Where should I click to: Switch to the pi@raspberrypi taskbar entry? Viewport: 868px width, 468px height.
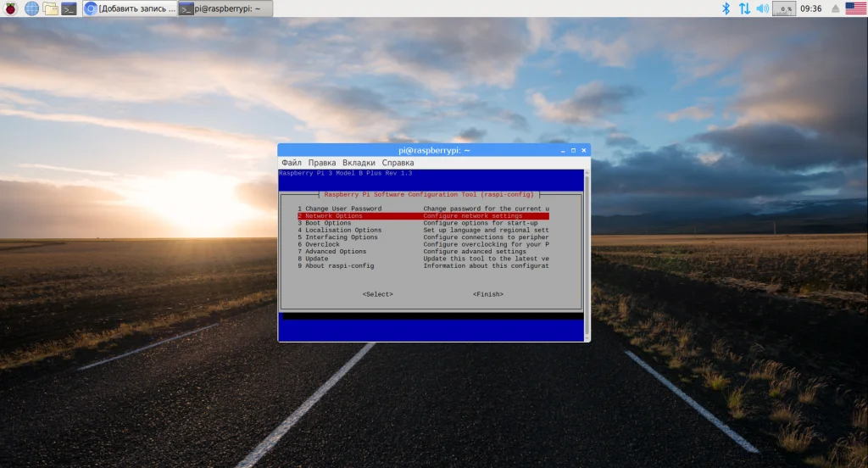(x=225, y=8)
